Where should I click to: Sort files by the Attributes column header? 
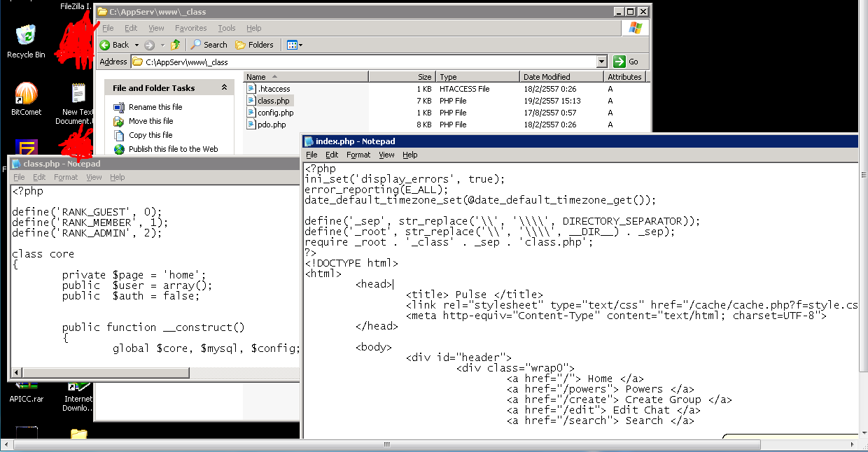point(624,77)
